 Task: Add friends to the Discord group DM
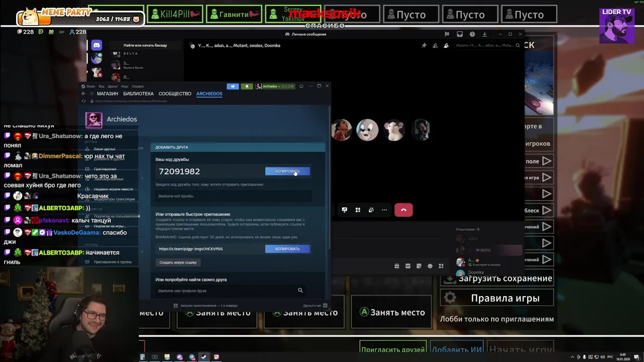435,45
